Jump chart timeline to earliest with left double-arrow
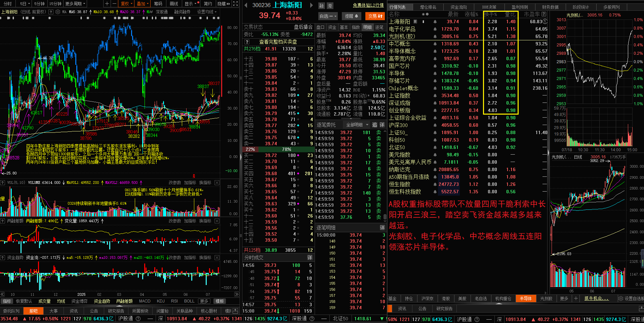Screen dimensions: 644x323 [x=3, y=294]
